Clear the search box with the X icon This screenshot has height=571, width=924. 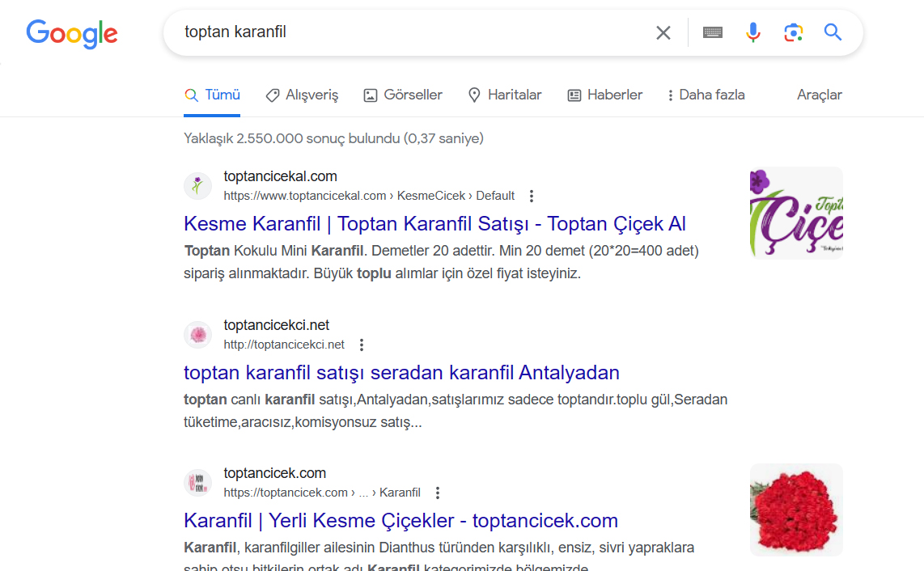pos(663,32)
